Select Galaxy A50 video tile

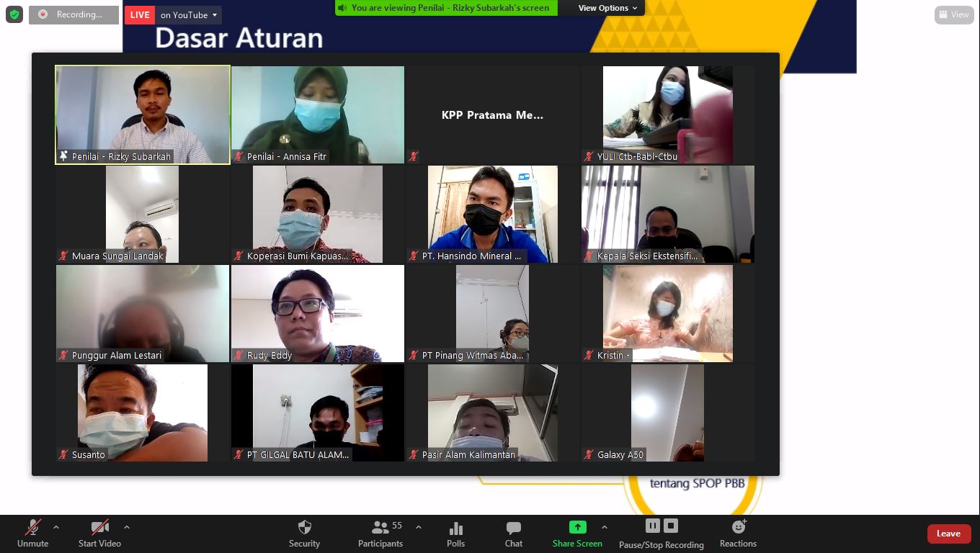point(668,413)
